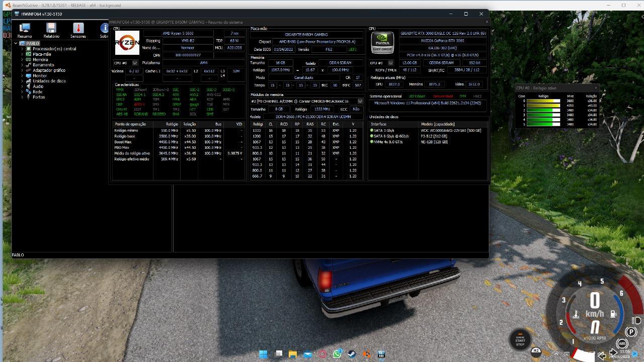Close the CPU #0 Relógio ativo window
The image size is (644, 362).
click(x=596, y=88)
